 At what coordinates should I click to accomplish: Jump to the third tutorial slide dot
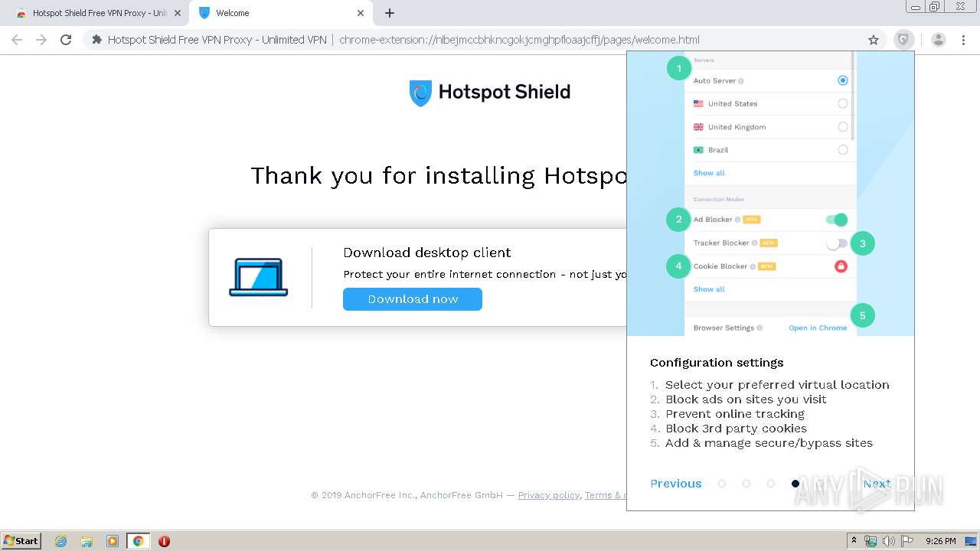[770, 484]
